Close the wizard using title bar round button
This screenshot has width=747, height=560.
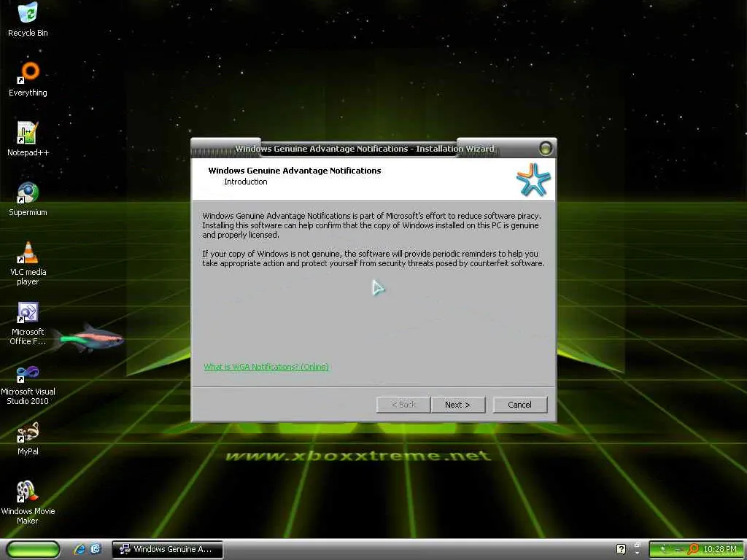[546, 149]
